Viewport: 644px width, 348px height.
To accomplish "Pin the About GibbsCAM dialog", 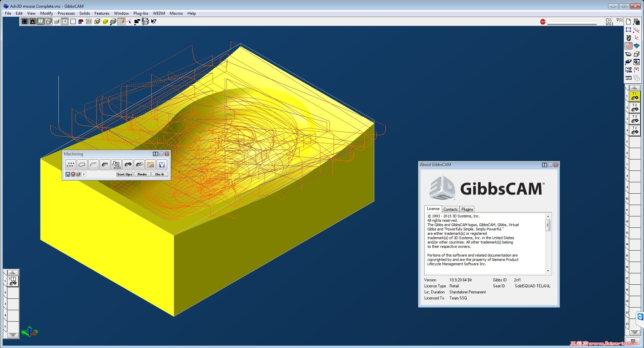I will click(544, 165).
